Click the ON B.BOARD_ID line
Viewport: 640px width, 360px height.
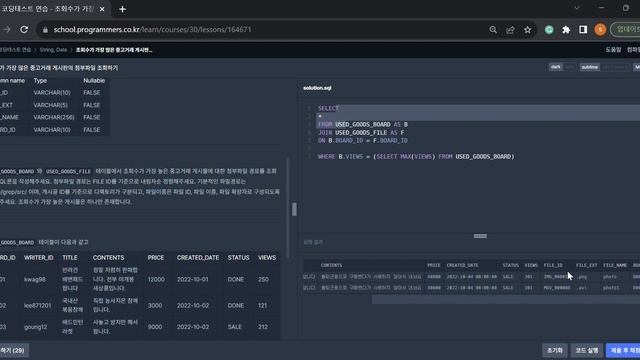[x=362, y=140]
